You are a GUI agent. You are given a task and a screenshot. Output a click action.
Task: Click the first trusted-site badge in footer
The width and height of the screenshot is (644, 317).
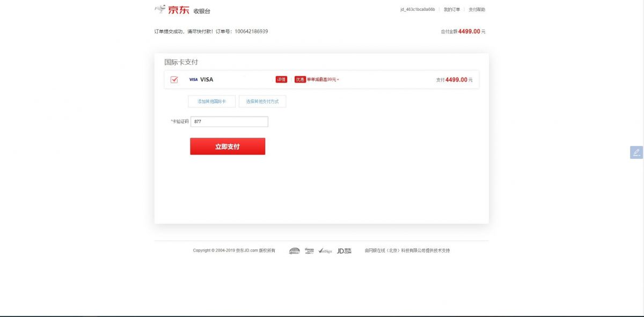pyautogui.click(x=294, y=250)
